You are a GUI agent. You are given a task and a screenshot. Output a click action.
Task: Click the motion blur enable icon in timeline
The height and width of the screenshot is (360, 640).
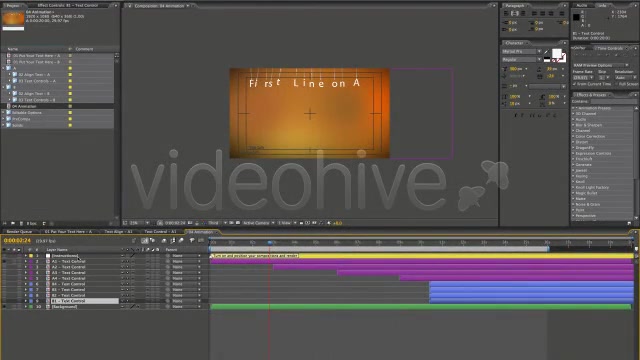click(181, 241)
